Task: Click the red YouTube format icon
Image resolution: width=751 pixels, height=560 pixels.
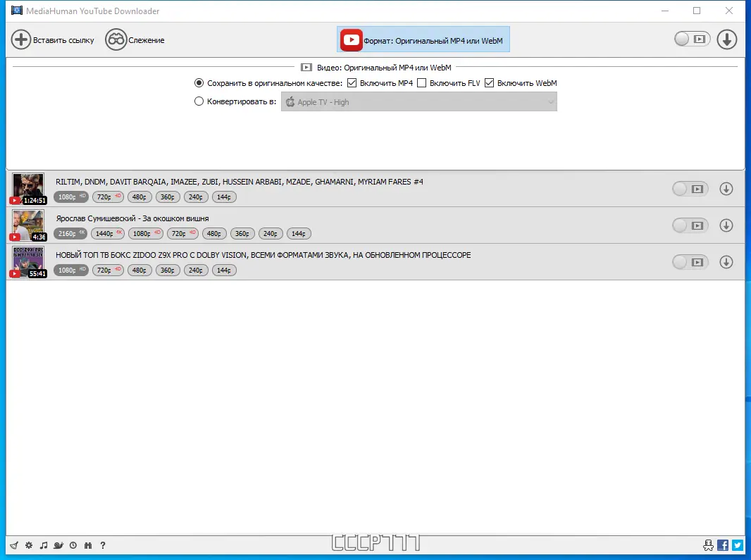Action: tap(351, 39)
